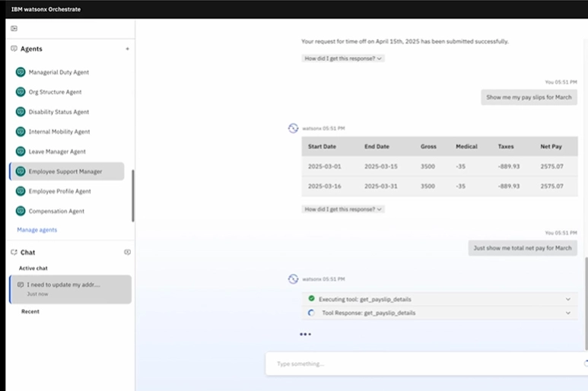Image resolution: width=588 pixels, height=391 pixels.
Task: Click IBM watsonx Orchestrate title
Action: pyautogui.click(x=46, y=9)
